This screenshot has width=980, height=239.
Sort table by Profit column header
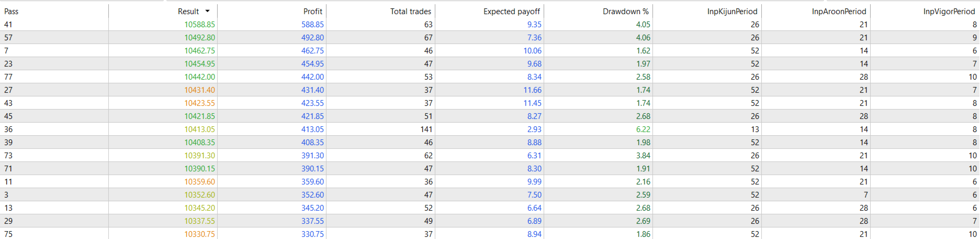[x=312, y=11]
